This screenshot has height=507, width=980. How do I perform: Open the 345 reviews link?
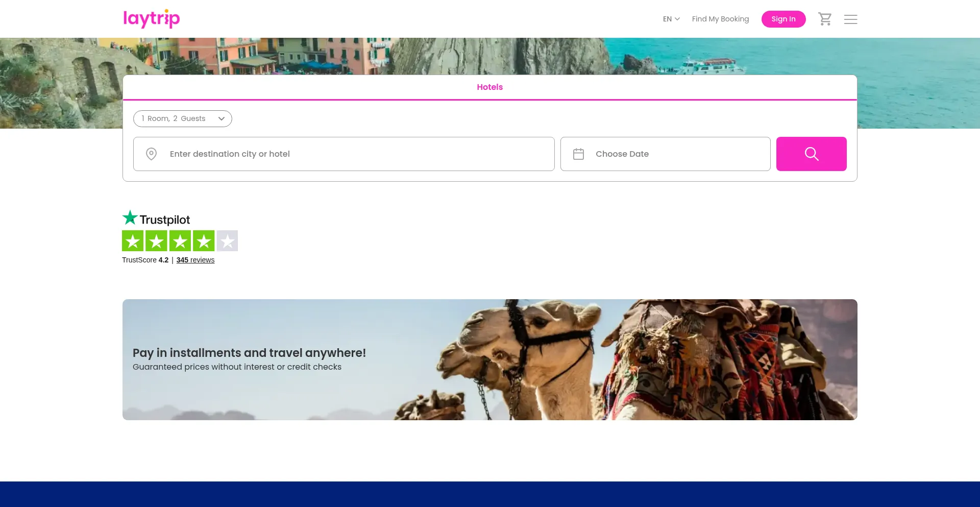195,260
